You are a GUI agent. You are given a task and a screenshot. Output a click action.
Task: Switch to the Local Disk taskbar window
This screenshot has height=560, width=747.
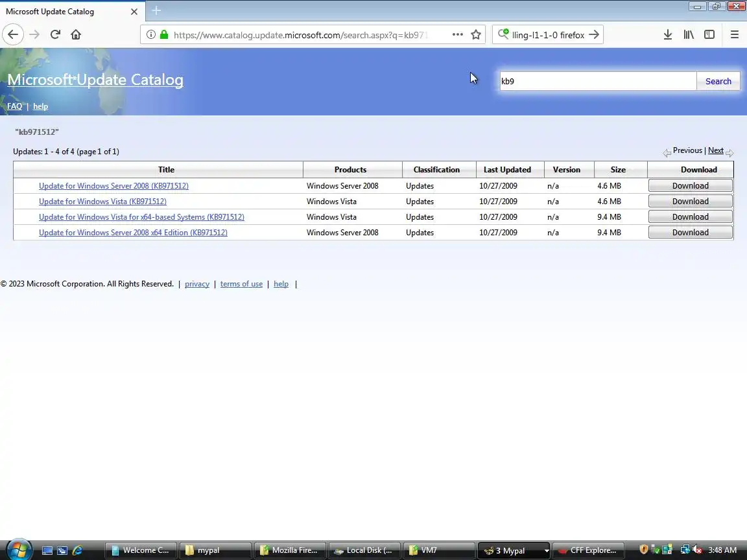[364, 550]
